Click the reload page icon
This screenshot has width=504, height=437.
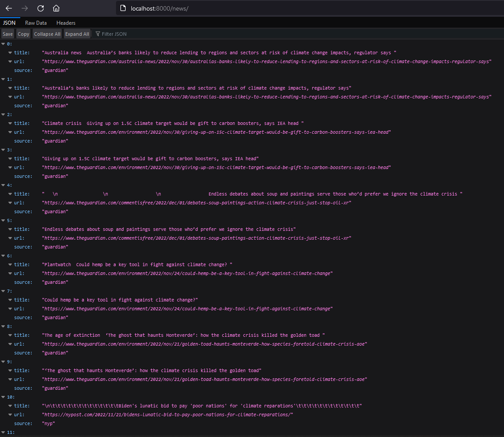click(40, 8)
